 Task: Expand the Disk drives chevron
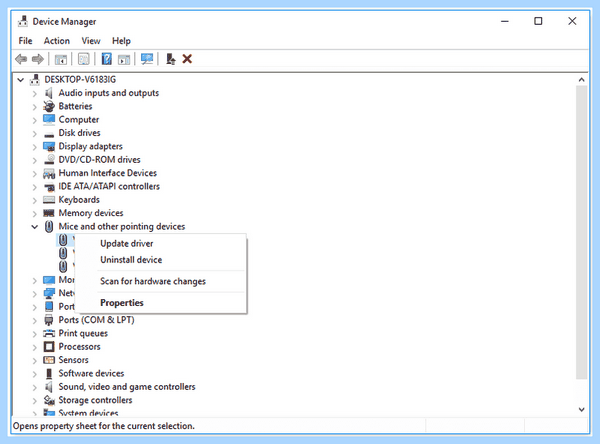coord(34,134)
